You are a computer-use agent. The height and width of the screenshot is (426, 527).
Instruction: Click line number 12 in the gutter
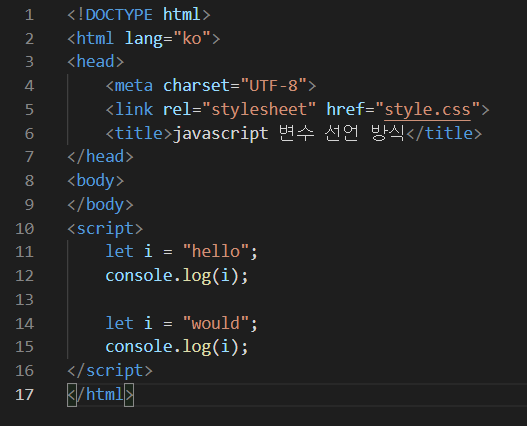click(25, 276)
